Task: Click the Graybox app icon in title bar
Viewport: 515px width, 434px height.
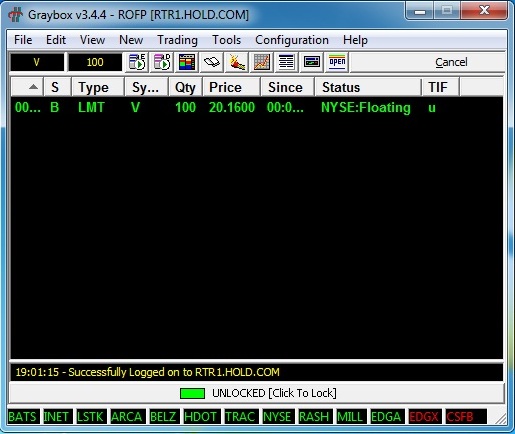Action: pos(15,15)
